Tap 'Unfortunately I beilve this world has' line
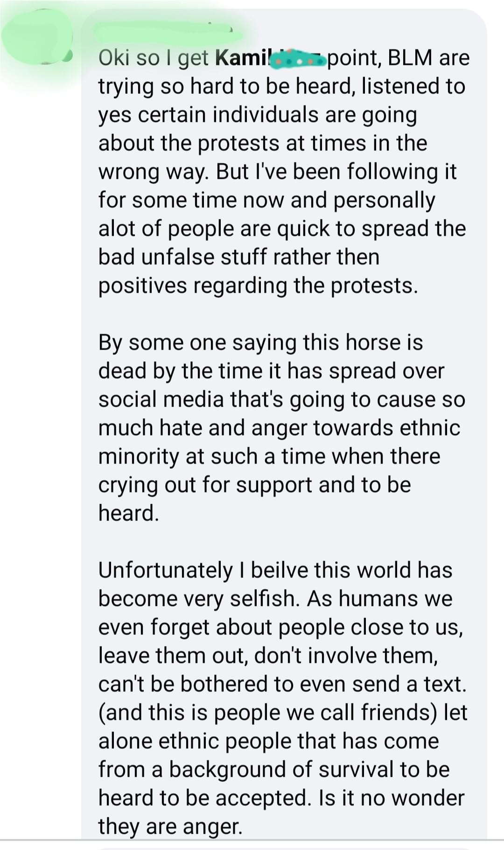This screenshot has height=850, width=504. [275, 570]
